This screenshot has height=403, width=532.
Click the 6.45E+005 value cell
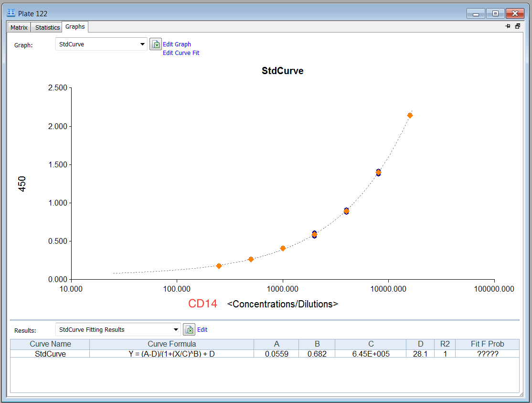[x=371, y=354]
